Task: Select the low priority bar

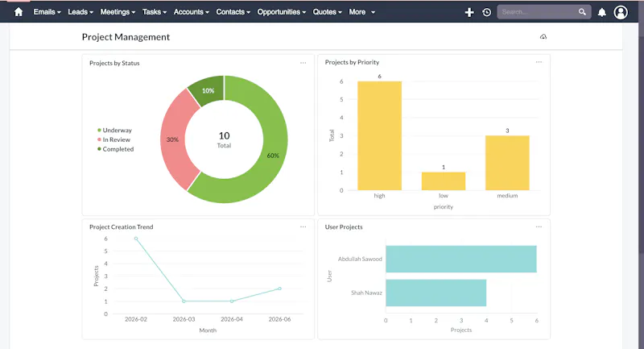Action: pyautogui.click(x=444, y=181)
